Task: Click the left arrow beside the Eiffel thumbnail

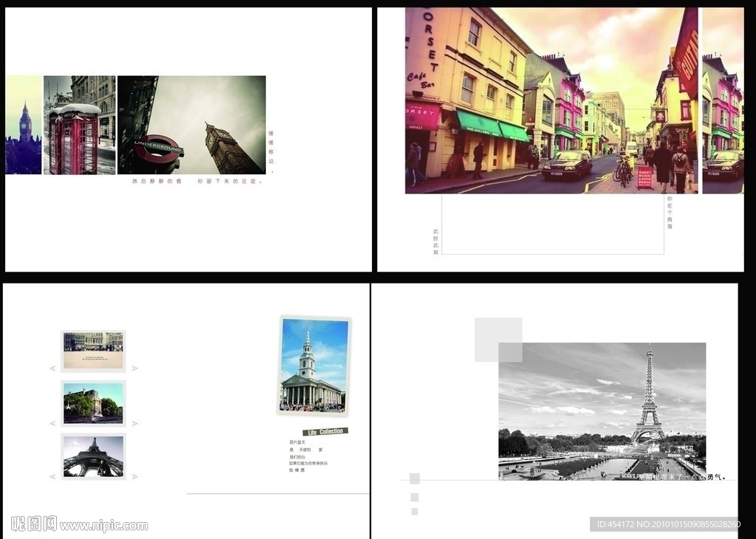Action: [52, 477]
